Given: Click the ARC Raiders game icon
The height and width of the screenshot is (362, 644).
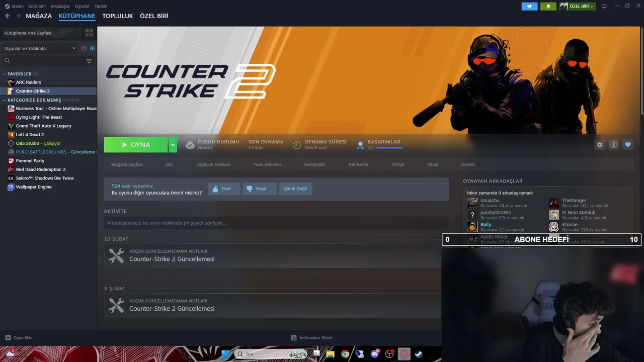Looking at the screenshot, I should click(x=11, y=82).
